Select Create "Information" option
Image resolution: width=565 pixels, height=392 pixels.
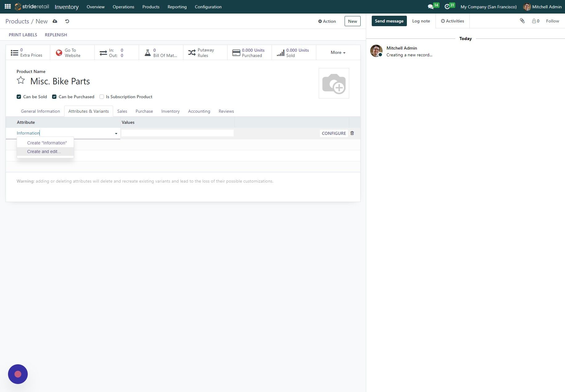pyautogui.click(x=45, y=143)
